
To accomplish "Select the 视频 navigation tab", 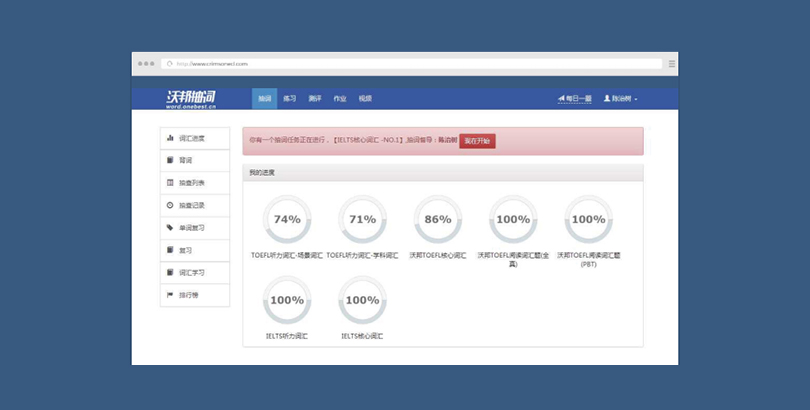I will (x=365, y=99).
